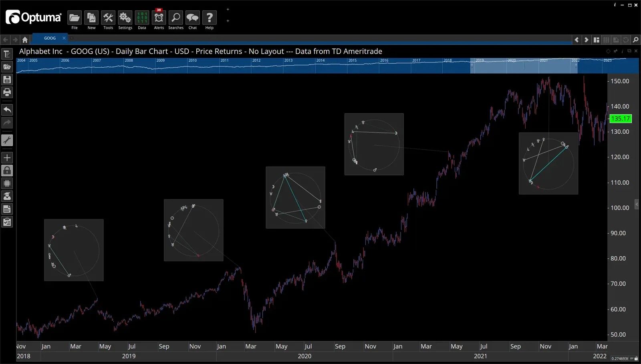This screenshot has height=364, width=641.
Task: Click the scale value at bottom right
Action: tap(620, 358)
